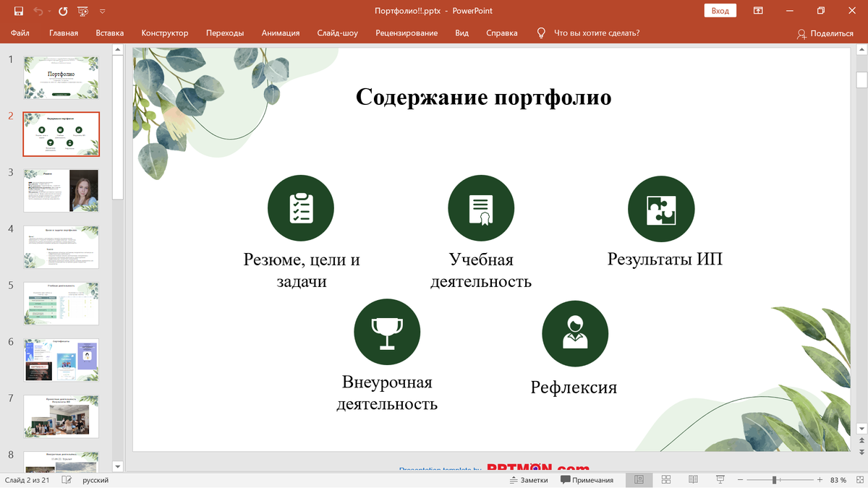Select slide 8 thumbnail in the panel
This screenshot has width=868, height=488.
point(61,461)
